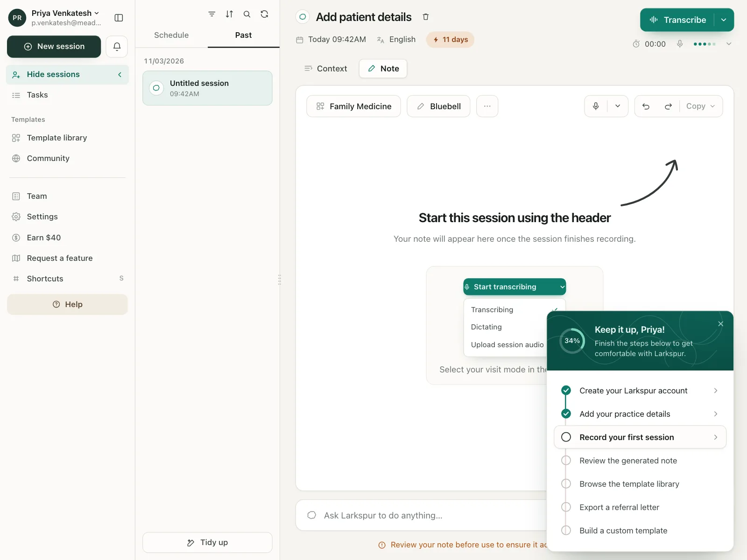747x560 pixels.
Task: Click the 34% progress ring
Action: tap(572, 341)
